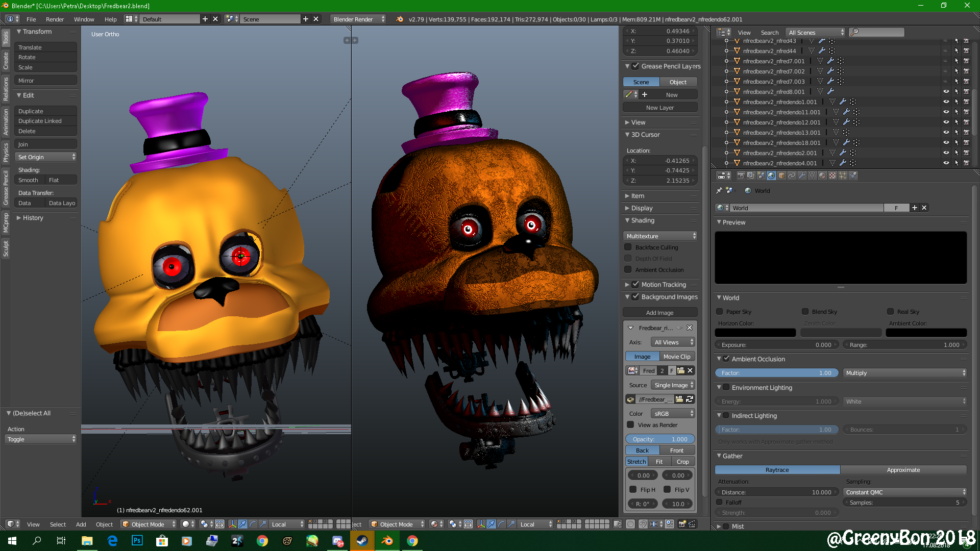Open the All Views axis dropdown

(673, 342)
